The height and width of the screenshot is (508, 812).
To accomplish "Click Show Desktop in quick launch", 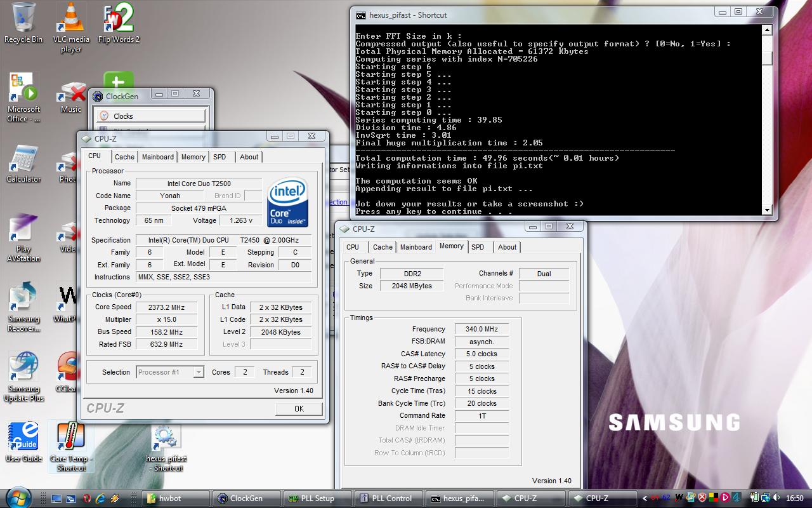I will click(x=56, y=498).
